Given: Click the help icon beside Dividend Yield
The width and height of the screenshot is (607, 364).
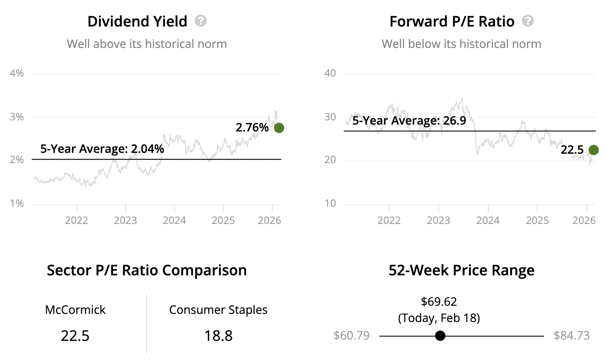Looking at the screenshot, I should [x=201, y=21].
